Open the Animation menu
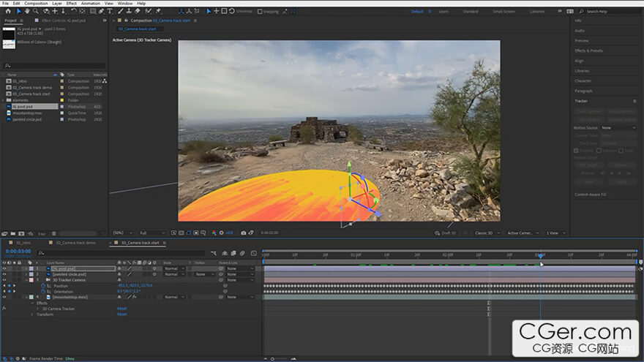 [90, 3]
